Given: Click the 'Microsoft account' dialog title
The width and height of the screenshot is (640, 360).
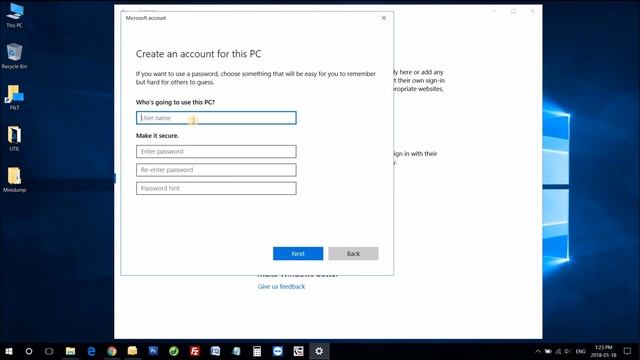Looking at the screenshot, I should 146,18.
